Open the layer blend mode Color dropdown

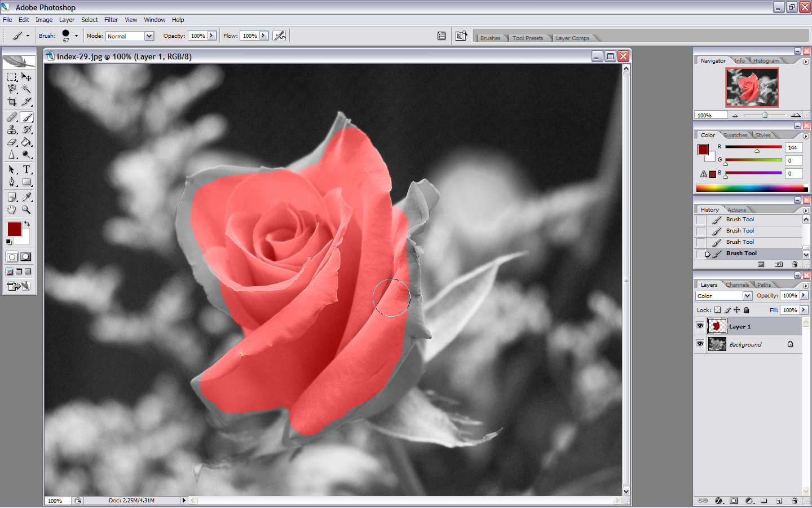pyautogui.click(x=747, y=296)
